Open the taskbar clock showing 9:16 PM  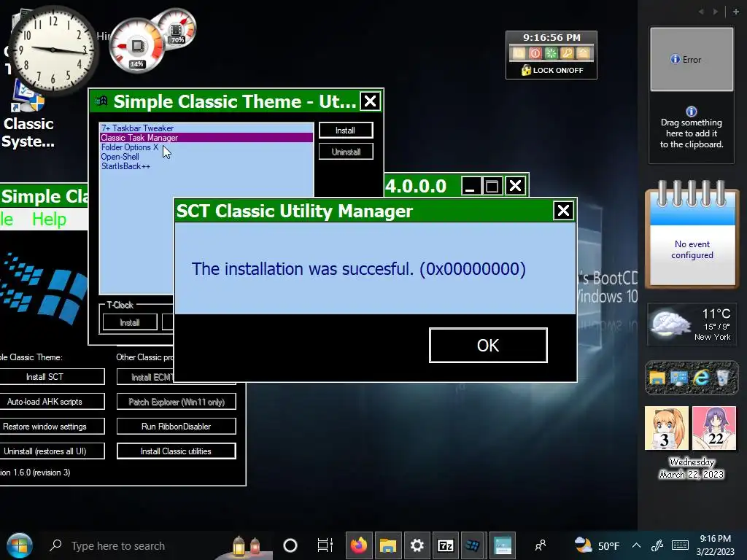(x=715, y=545)
